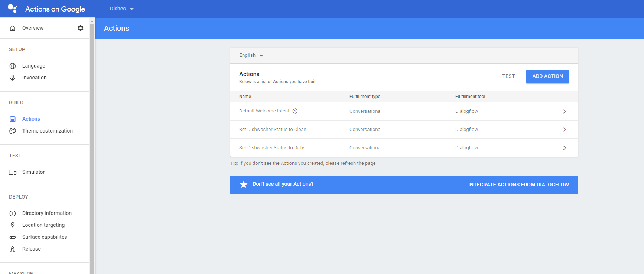Screen dimensions: 644x274
Task: Click the Release rocket icon
Action: click(13, 249)
